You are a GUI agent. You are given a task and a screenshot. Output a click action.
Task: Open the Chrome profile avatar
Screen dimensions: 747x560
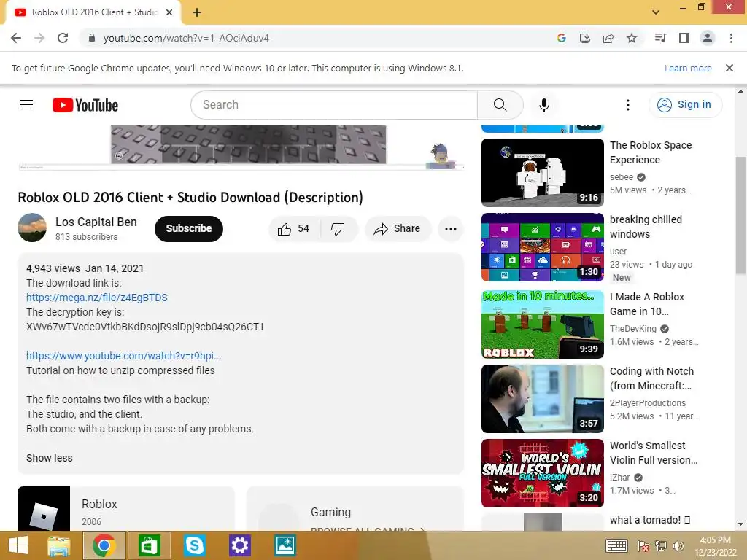pyautogui.click(x=708, y=38)
